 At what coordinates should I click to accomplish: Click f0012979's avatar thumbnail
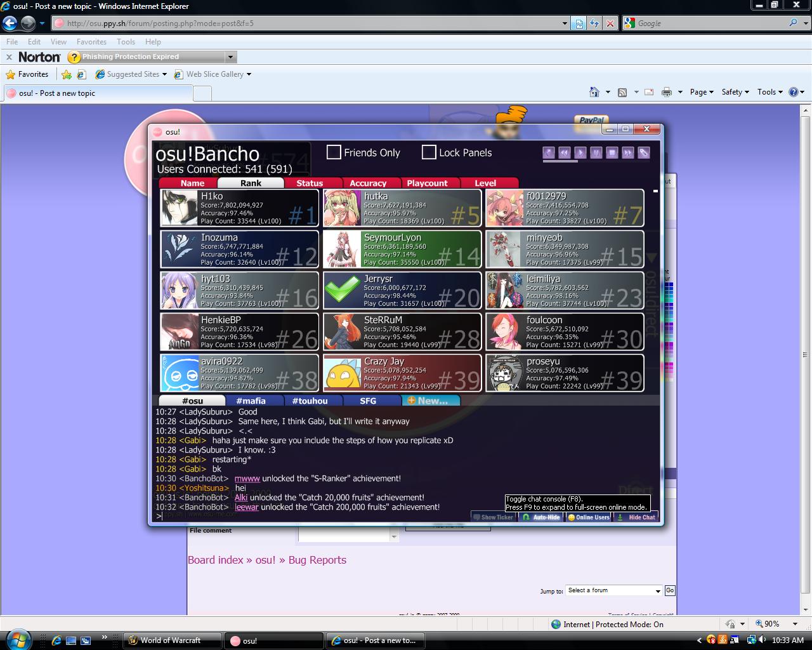click(x=505, y=208)
